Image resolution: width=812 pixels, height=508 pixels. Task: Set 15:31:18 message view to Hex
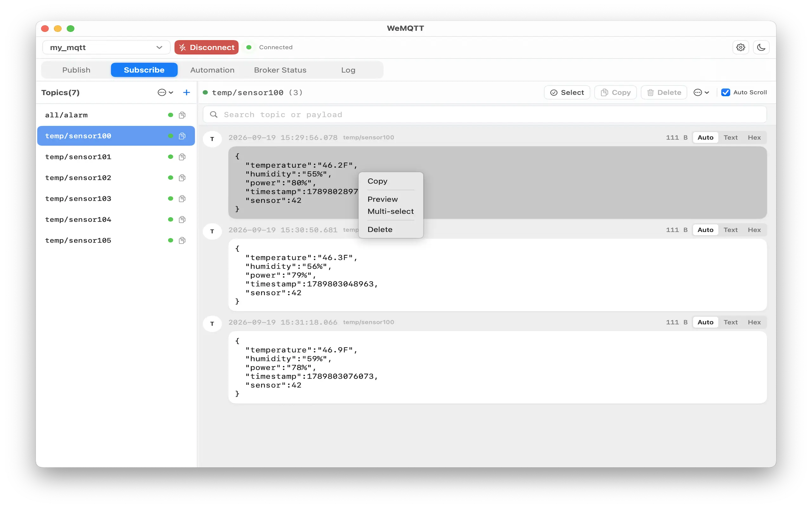754,322
